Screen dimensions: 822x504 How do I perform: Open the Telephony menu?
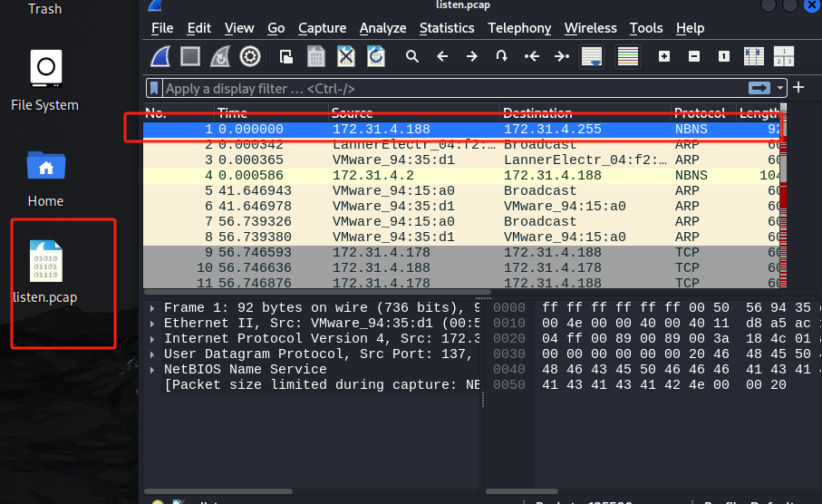(519, 28)
